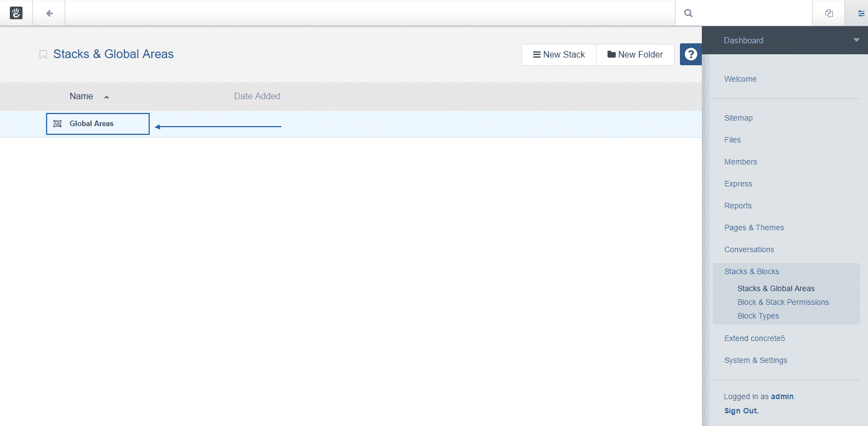The height and width of the screenshot is (426, 868).
Task: Sort list by Date Added column
Action: point(257,96)
